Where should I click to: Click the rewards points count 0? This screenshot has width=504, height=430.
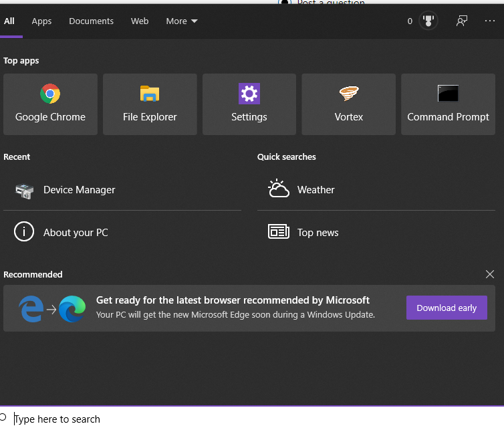pos(410,21)
